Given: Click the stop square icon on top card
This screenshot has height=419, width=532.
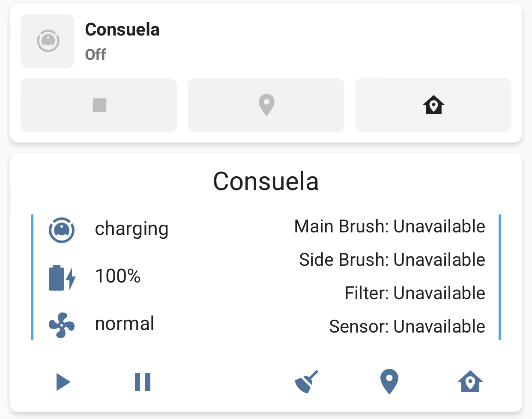Looking at the screenshot, I should pos(99,105).
